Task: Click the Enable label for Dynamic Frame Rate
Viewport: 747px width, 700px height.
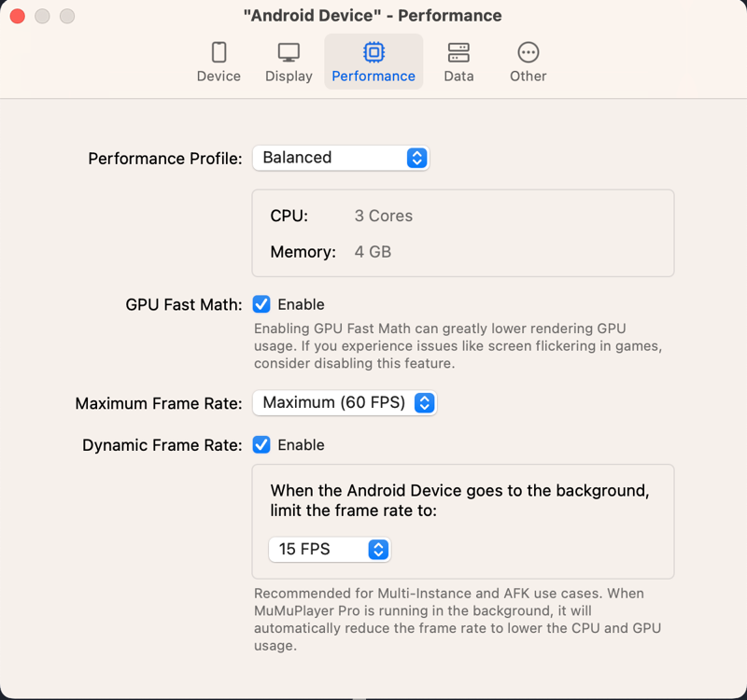Action: coord(301,445)
